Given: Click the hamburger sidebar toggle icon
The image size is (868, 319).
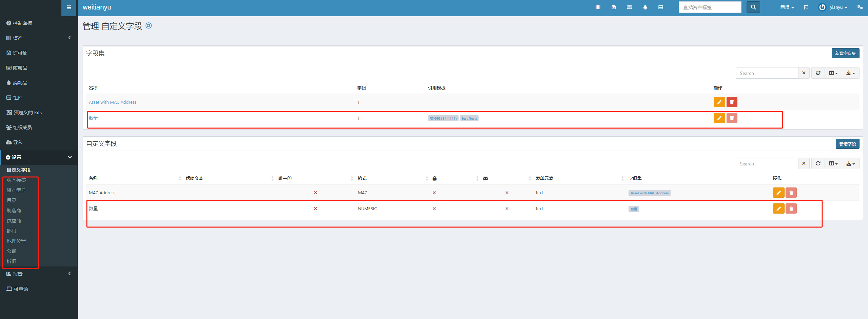Looking at the screenshot, I should [x=69, y=7].
